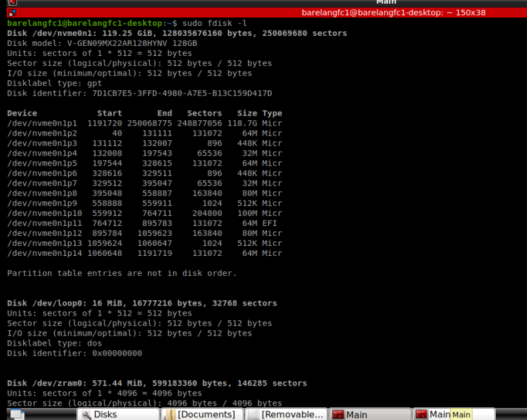527x420 pixels.
Task: Click the prompt 'barelangfc1@barelangfc1-desktop'
Action: pos(84,23)
